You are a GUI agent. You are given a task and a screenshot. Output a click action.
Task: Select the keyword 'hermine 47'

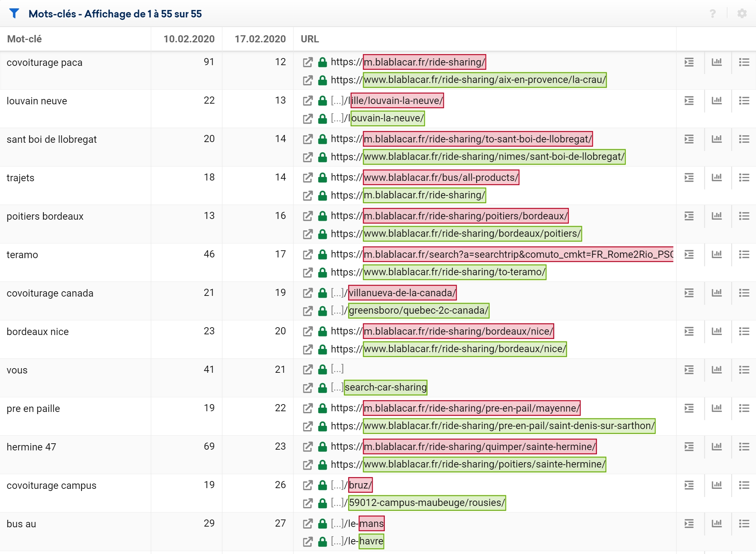[x=31, y=447]
